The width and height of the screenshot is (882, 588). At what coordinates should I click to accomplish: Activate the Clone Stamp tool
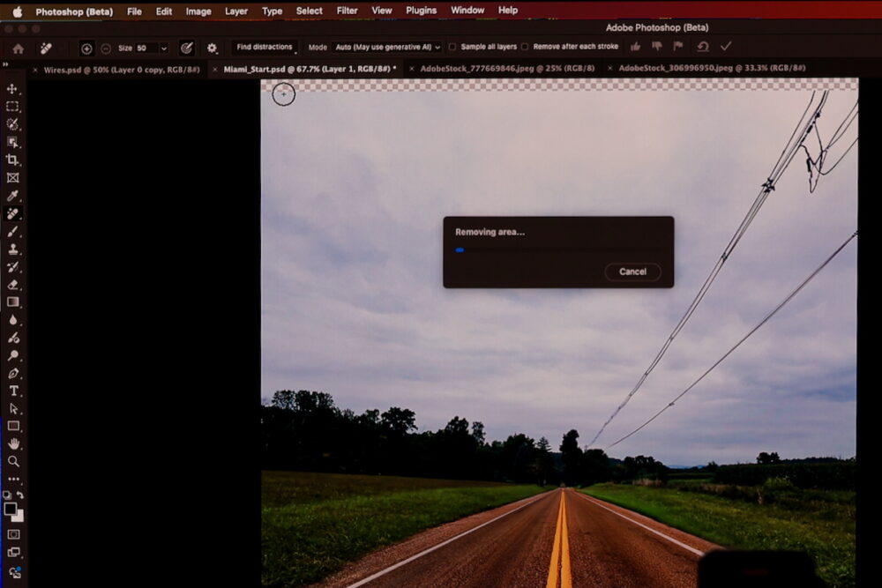[x=12, y=249]
